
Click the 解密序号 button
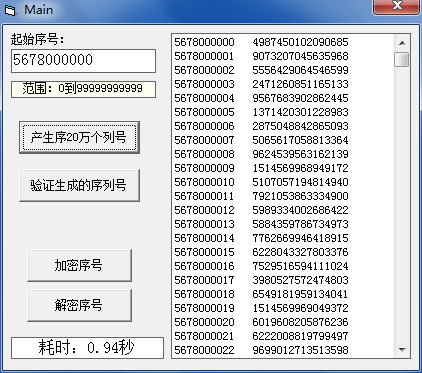[79, 305]
